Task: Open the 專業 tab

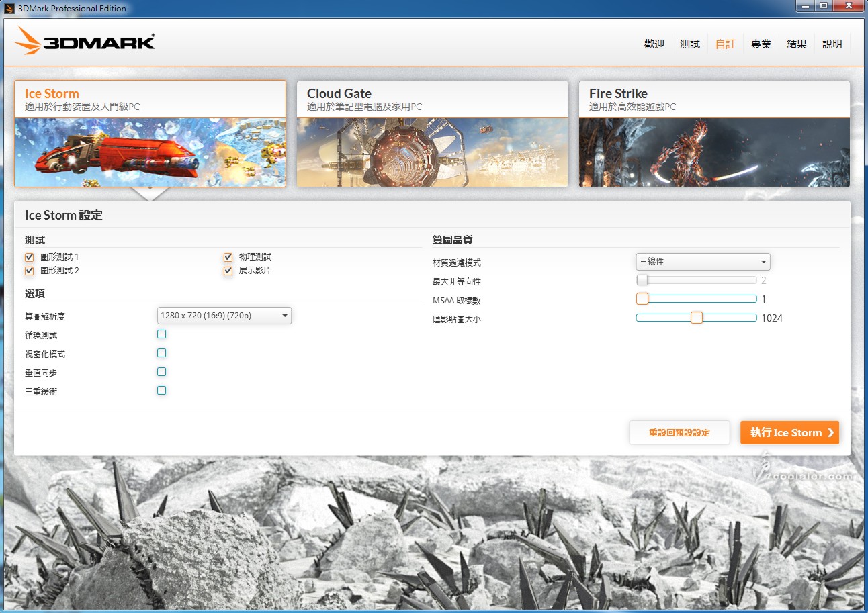Action: click(x=761, y=44)
